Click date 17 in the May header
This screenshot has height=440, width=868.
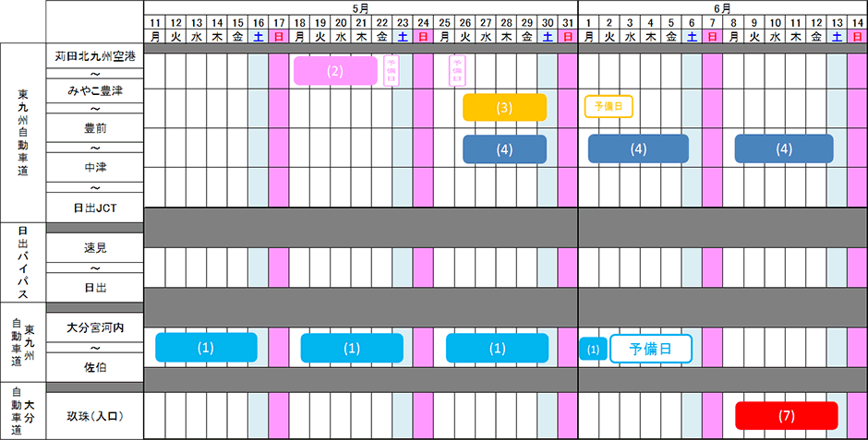(279, 23)
